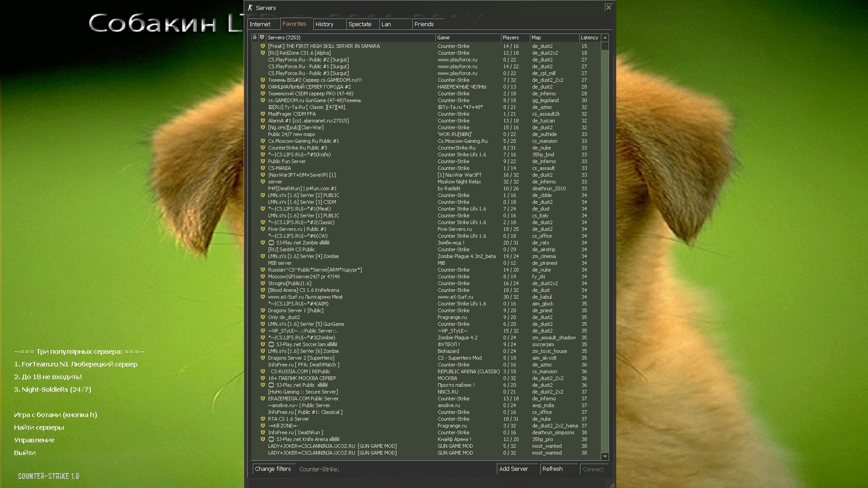The height and width of the screenshot is (488, 868).
Task: Click VAC shield of RedZone CS1.6 server
Action: (263, 53)
